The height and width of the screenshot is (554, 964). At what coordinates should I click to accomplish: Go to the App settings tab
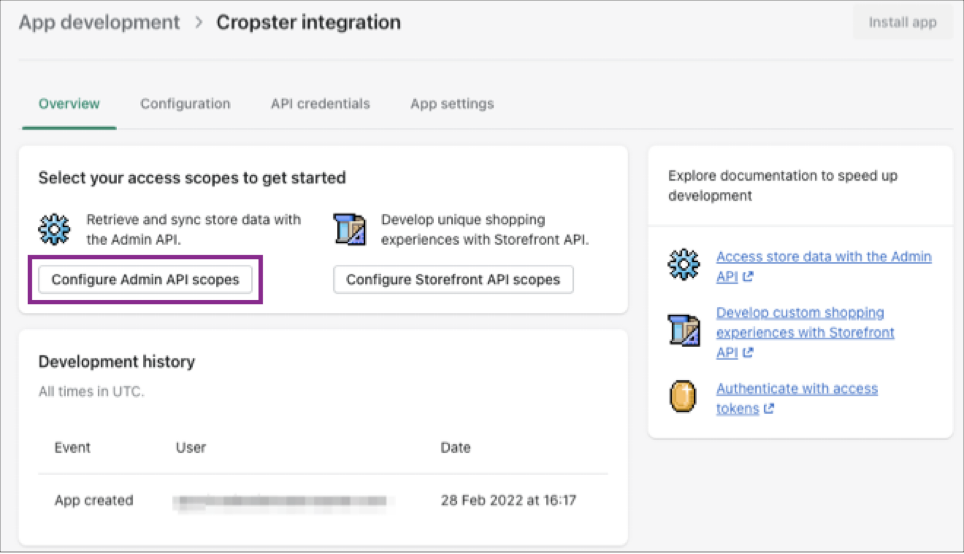452,104
